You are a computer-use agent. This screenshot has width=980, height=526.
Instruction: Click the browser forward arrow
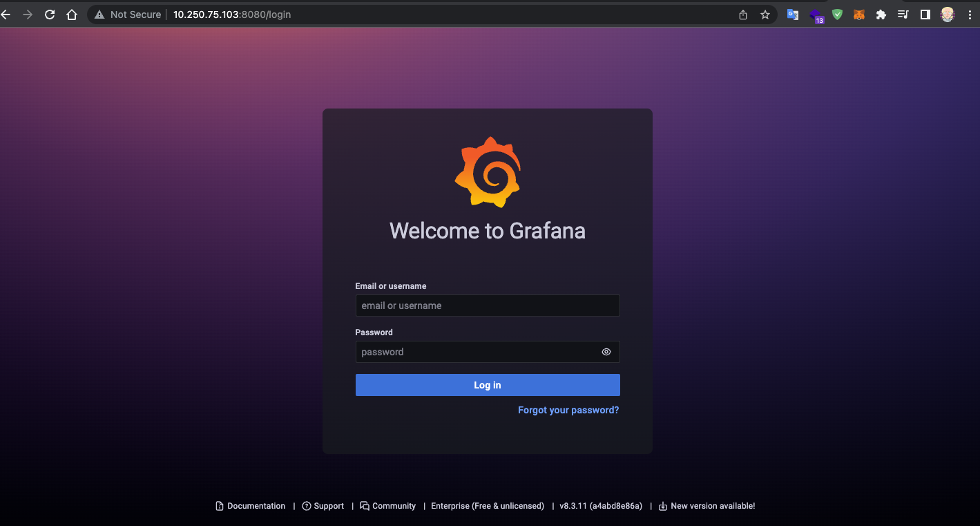(28, 15)
